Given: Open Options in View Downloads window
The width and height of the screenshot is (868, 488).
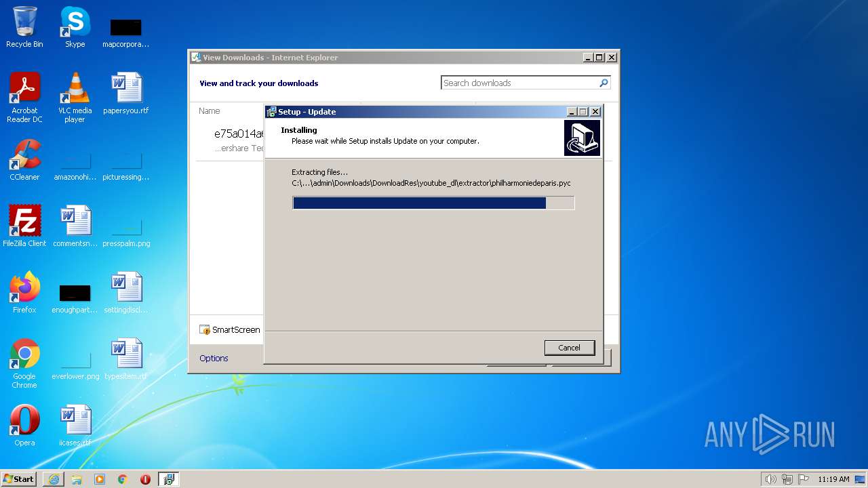Looking at the screenshot, I should click(x=214, y=358).
